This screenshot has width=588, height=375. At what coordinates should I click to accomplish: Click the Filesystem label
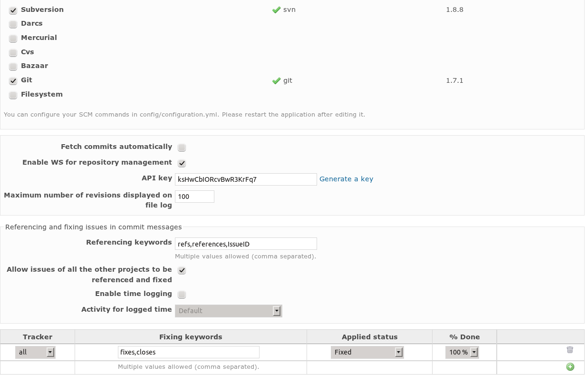click(x=42, y=94)
